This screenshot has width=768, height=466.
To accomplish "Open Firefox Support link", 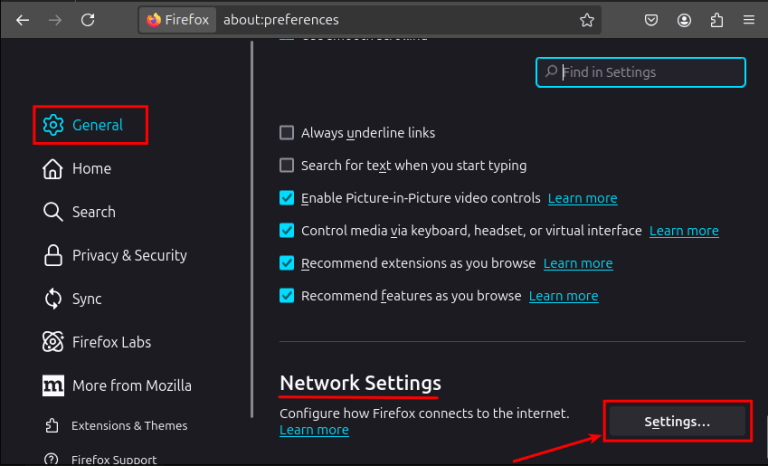I will (x=114, y=460).
